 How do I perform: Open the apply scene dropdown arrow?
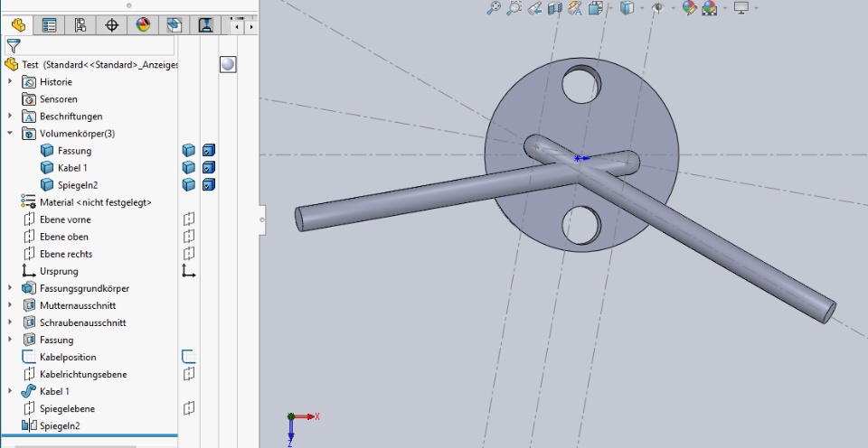tap(725, 8)
